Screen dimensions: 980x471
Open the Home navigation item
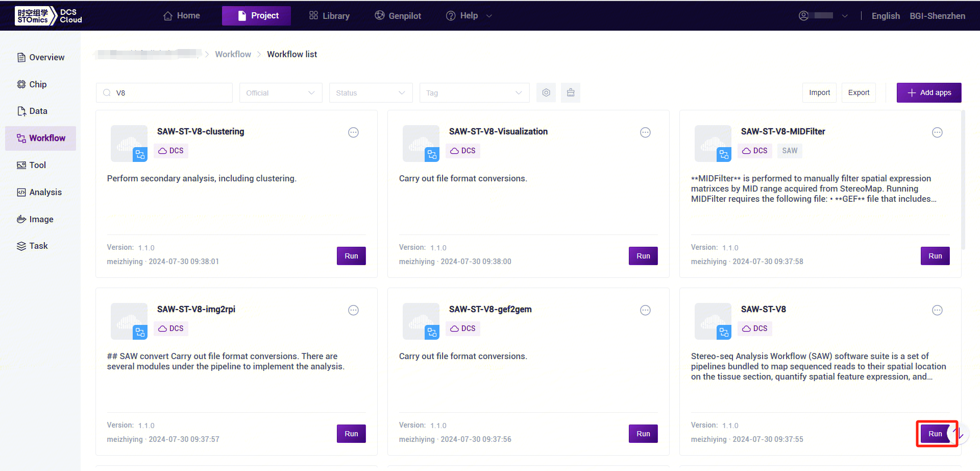point(181,16)
